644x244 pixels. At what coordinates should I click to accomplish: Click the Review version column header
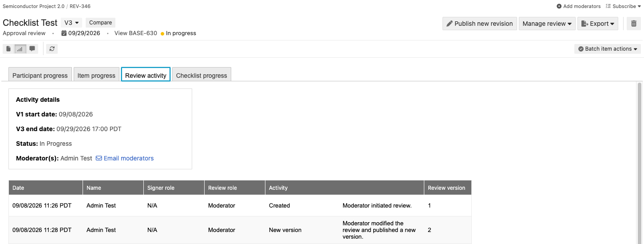point(448,188)
